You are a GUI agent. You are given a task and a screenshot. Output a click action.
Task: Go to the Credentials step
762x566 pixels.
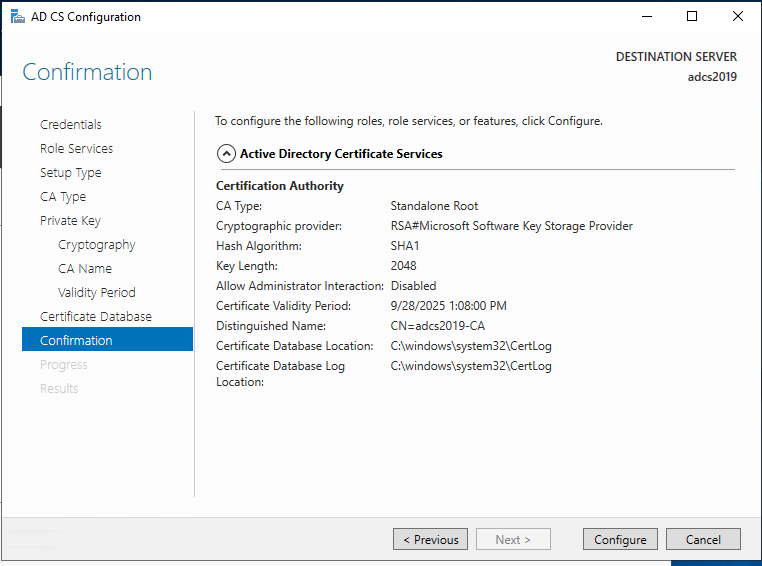71,125
